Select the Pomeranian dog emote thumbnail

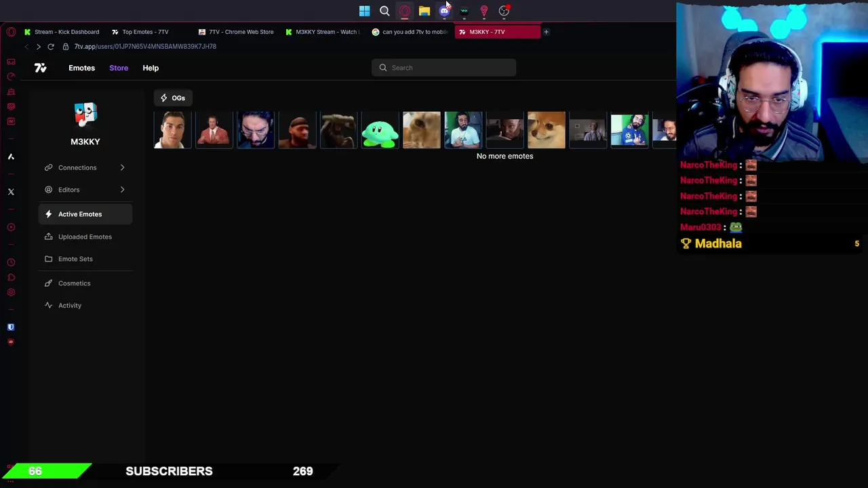point(546,130)
